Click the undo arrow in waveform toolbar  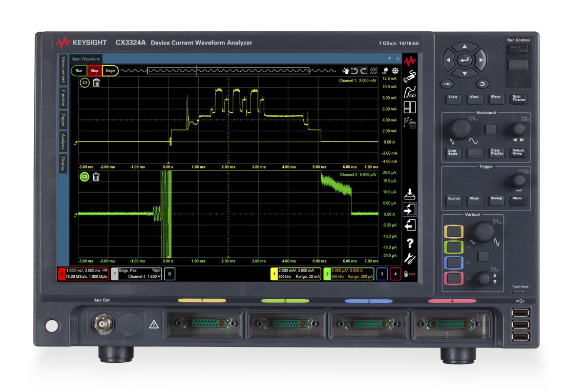pyautogui.click(x=354, y=71)
